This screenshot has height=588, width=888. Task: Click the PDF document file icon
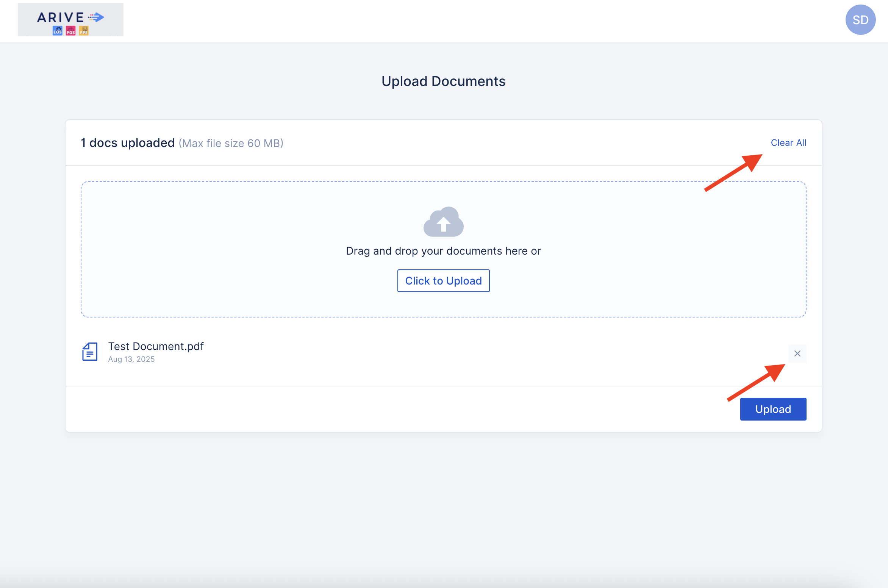(90, 352)
